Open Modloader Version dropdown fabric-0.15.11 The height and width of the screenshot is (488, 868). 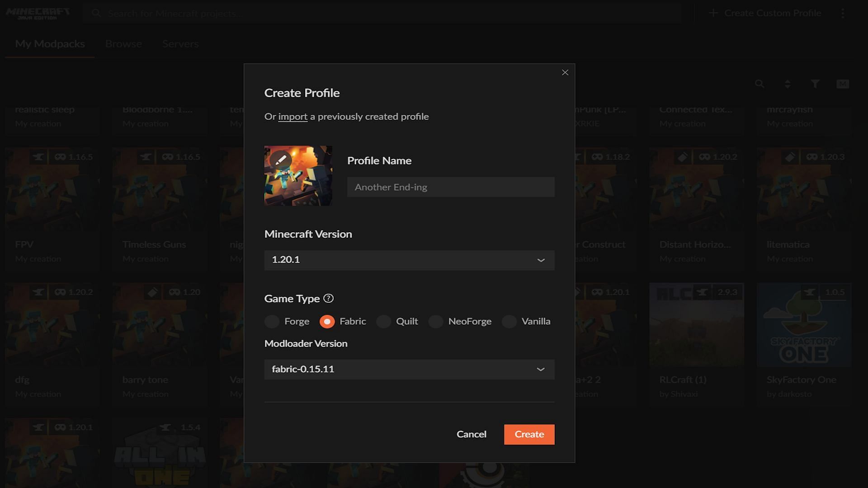coord(409,369)
